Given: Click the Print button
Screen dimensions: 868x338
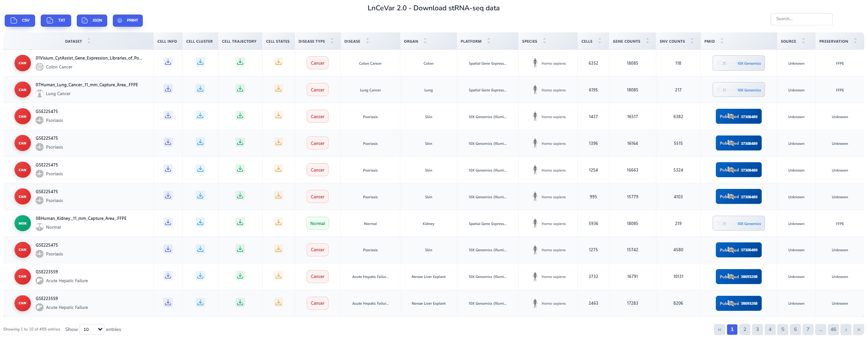Looking at the screenshot, I should 127,21.
